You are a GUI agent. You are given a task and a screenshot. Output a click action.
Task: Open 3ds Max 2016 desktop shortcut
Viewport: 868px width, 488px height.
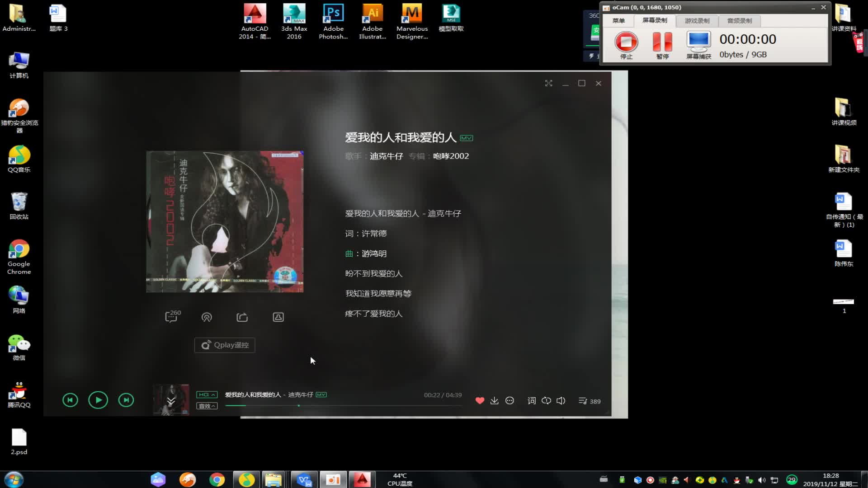click(x=294, y=21)
